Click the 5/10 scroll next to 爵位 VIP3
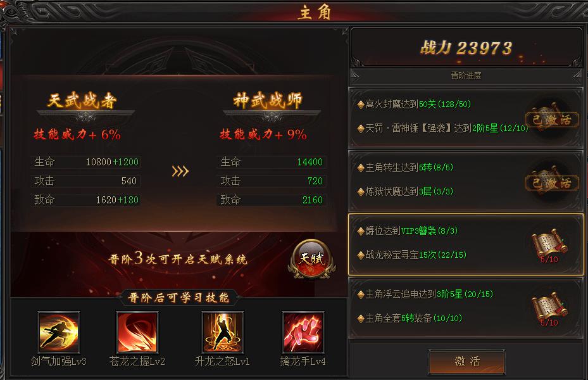The image size is (588, 380). (x=549, y=246)
